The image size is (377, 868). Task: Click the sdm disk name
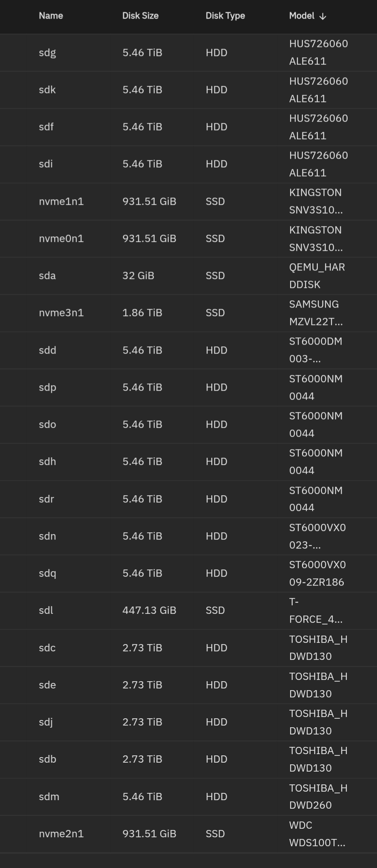[49, 796]
